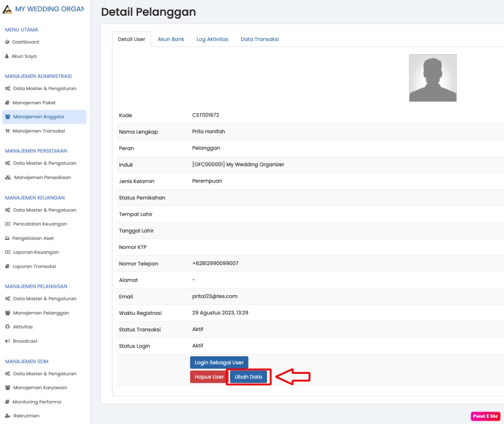Open Dashboard from the sidebar
The height and width of the screenshot is (424, 504).
pyautogui.click(x=26, y=42)
